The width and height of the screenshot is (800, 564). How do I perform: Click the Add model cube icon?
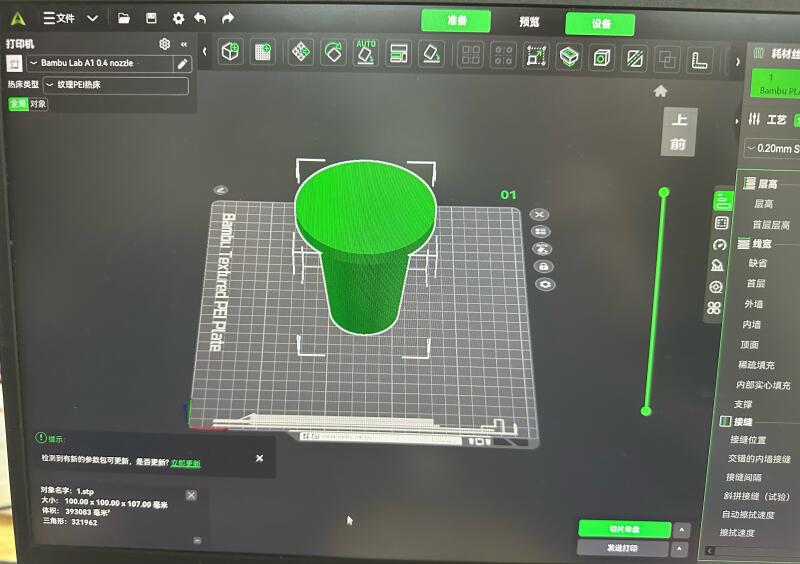[x=231, y=52]
